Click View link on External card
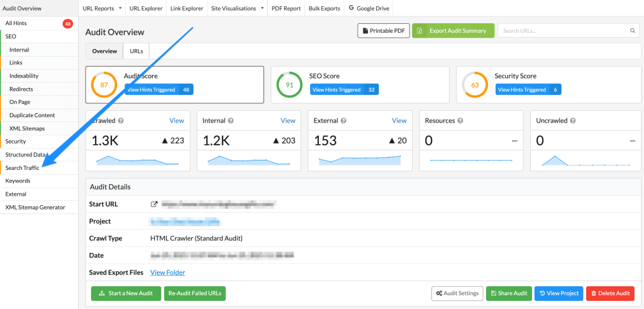 (399, 121)
